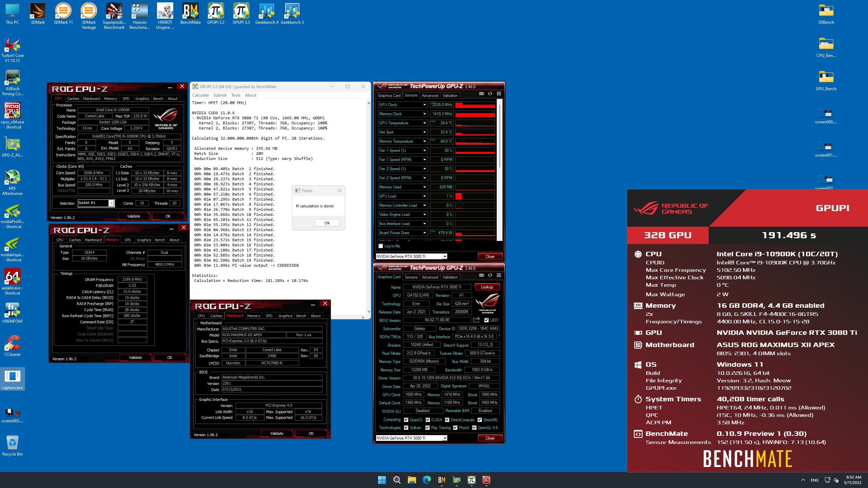868x488 pixels.
Task: Open GPU selector dropdown in Graphics Card window
Action: 411,438
